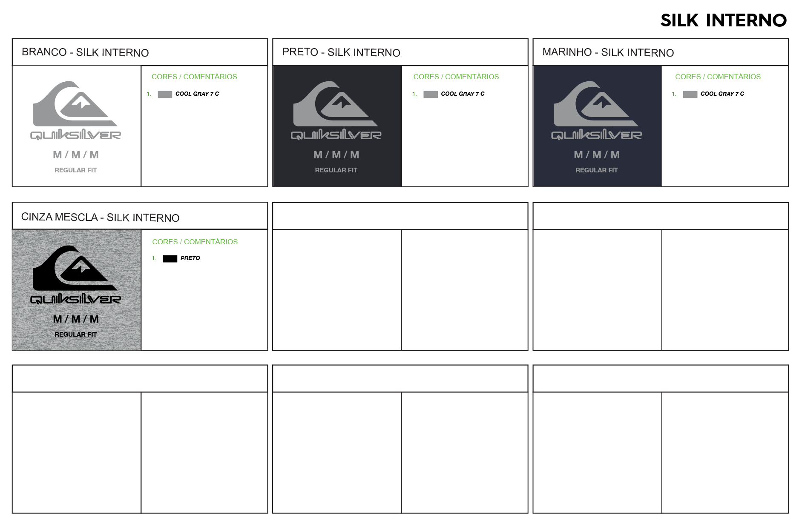
Task: Click M / M / M size text on navy panel
Action: (x=597, y=155)
